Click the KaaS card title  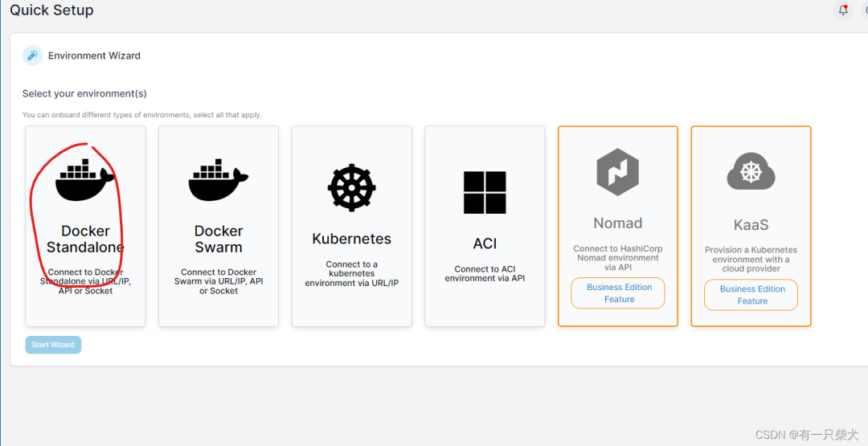click(751, 225)
